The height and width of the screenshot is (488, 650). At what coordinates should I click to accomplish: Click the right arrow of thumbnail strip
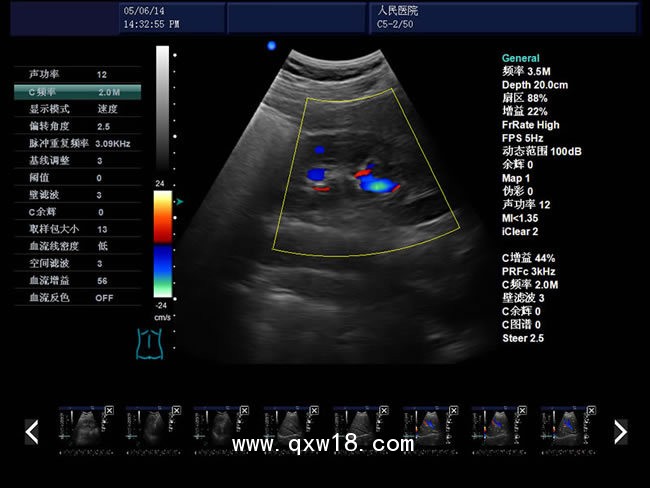620,432
